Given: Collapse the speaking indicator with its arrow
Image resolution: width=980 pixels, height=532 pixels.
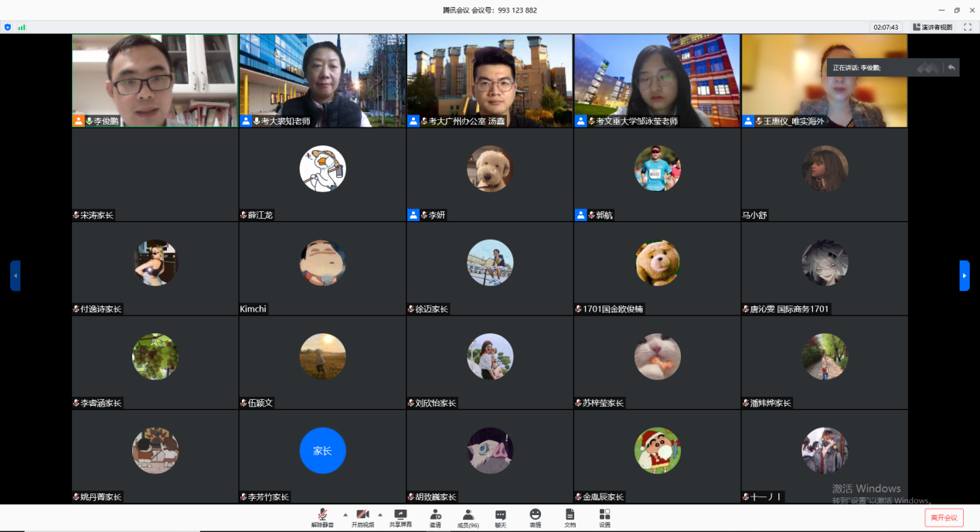Looking at the screenshot, I should point(951,68).
